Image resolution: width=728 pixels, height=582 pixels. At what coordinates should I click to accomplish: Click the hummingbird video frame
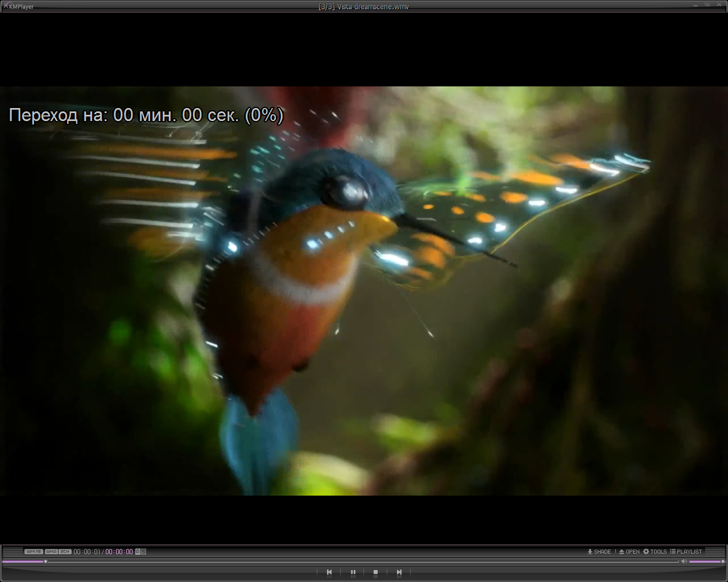(364, 290)
